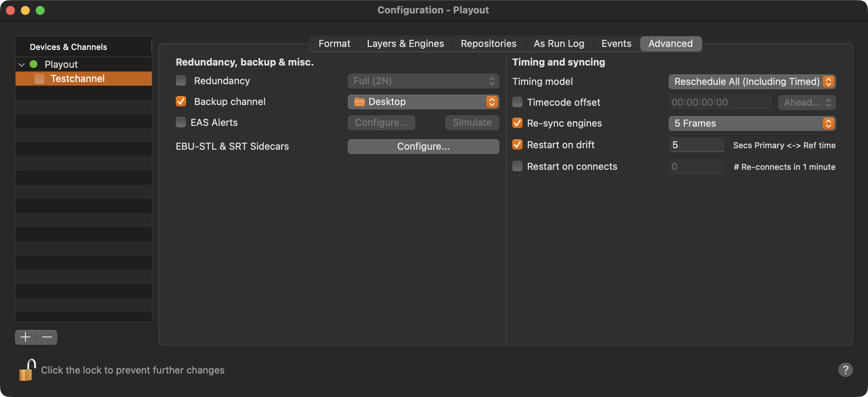Enable Restart on connects checkbox
The height and width of the screenshot is (397, 868).
tap(517, 166)
